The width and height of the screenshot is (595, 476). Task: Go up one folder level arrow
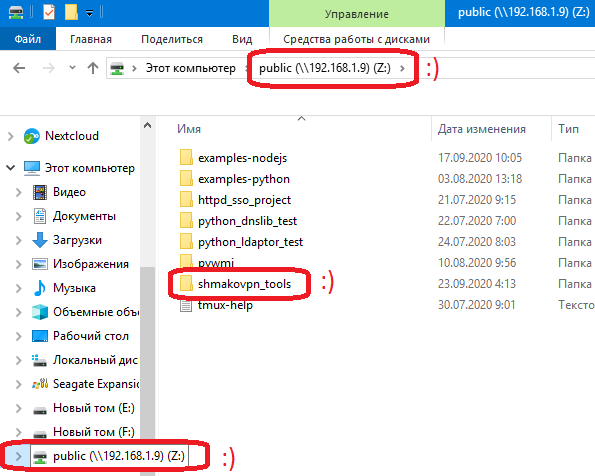click(93, 68)
